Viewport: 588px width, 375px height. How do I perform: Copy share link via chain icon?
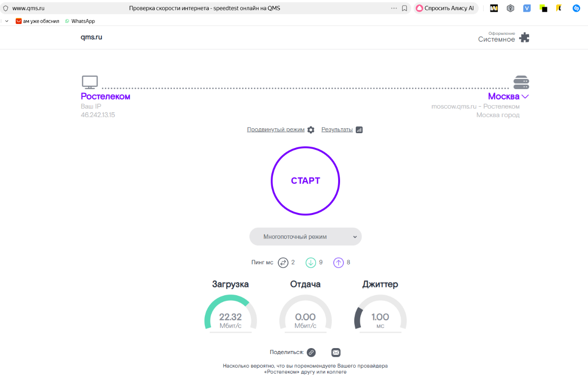coord(311,352)
